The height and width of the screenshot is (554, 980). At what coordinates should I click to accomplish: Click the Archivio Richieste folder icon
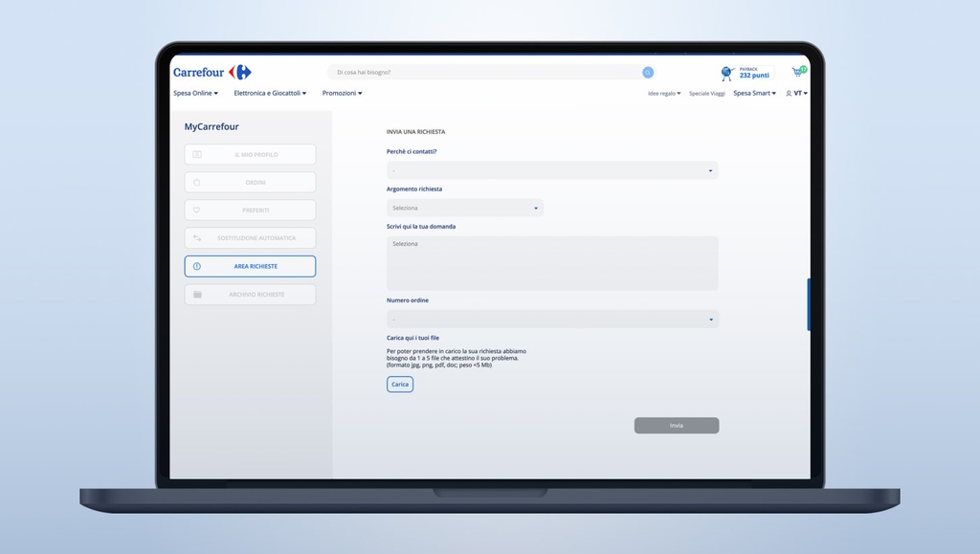click(x=197, y=295)
